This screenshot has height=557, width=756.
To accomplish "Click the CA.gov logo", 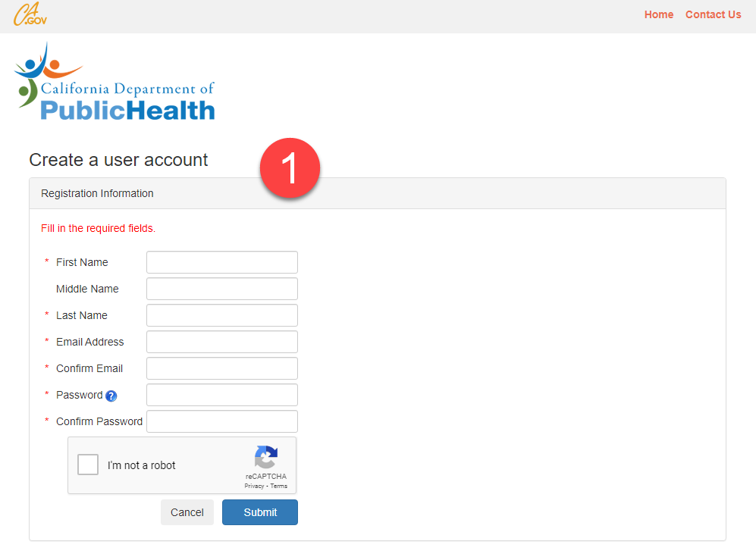I will pos(29,14).
